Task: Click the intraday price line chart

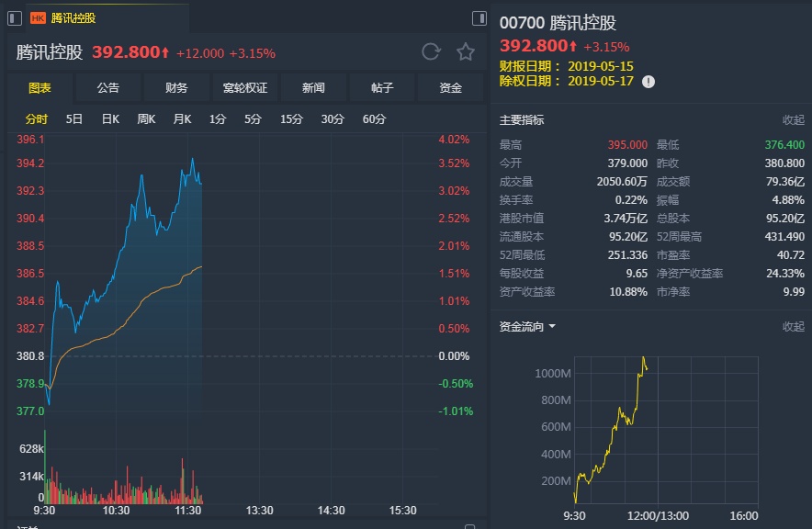Action: 240,275
